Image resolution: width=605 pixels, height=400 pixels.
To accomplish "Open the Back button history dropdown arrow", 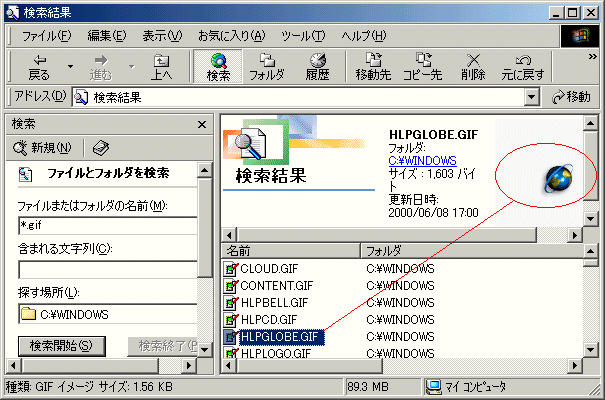I will tap(70, 67).
